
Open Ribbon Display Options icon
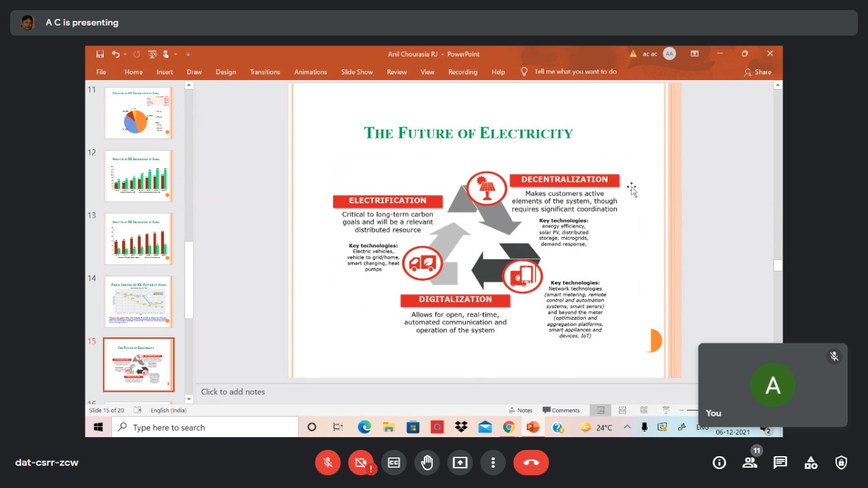click(x=694, y=54)
